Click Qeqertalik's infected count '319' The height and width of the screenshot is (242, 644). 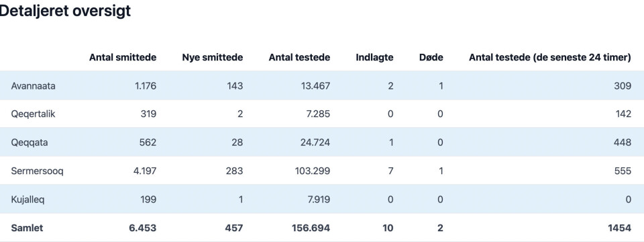pos(148,114)
